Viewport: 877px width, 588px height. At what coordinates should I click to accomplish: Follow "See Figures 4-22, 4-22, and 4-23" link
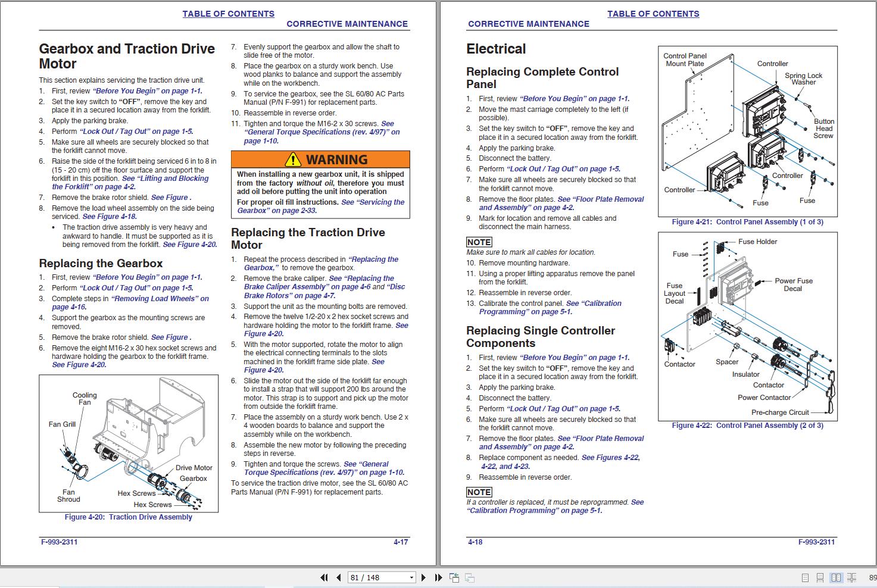(x=560, y=462)
